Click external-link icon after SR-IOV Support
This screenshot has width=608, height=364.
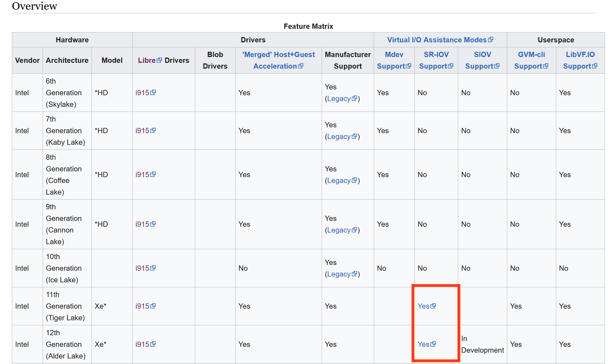point(451,66)
